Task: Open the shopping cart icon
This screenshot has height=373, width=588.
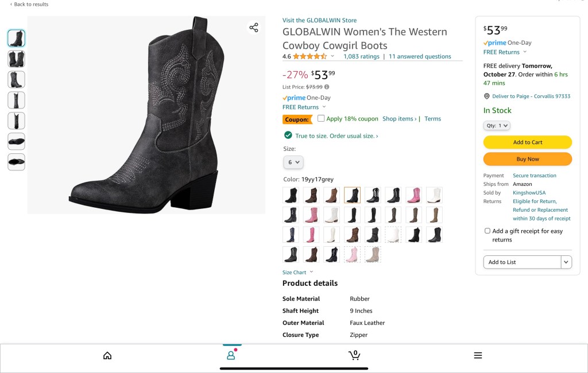Action: (x=354, y=355)
